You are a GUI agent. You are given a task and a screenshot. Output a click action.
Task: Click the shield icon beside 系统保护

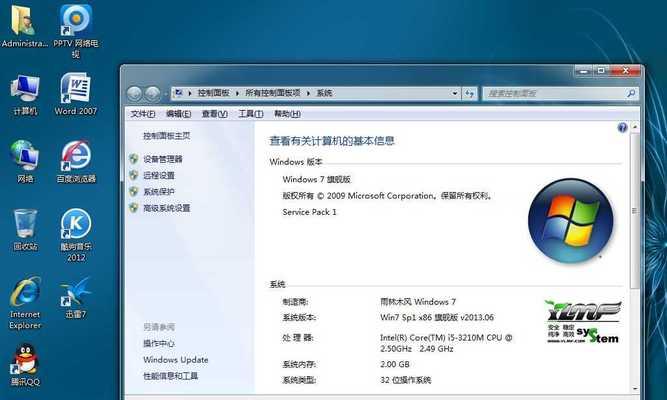pos(134,191)
